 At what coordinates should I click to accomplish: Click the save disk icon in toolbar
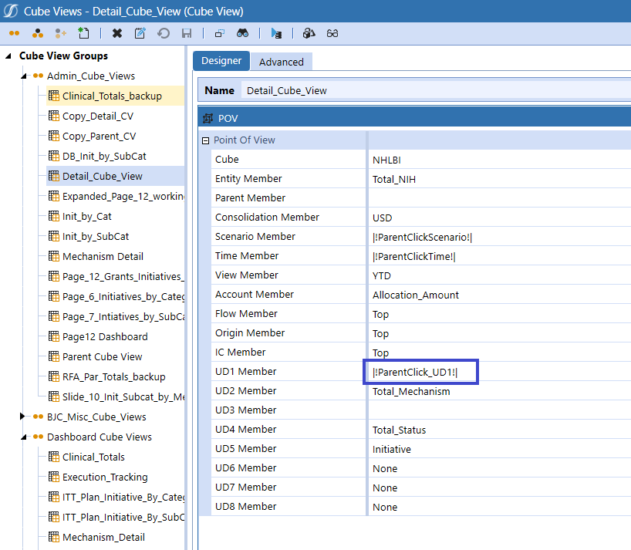coord(186,33)
